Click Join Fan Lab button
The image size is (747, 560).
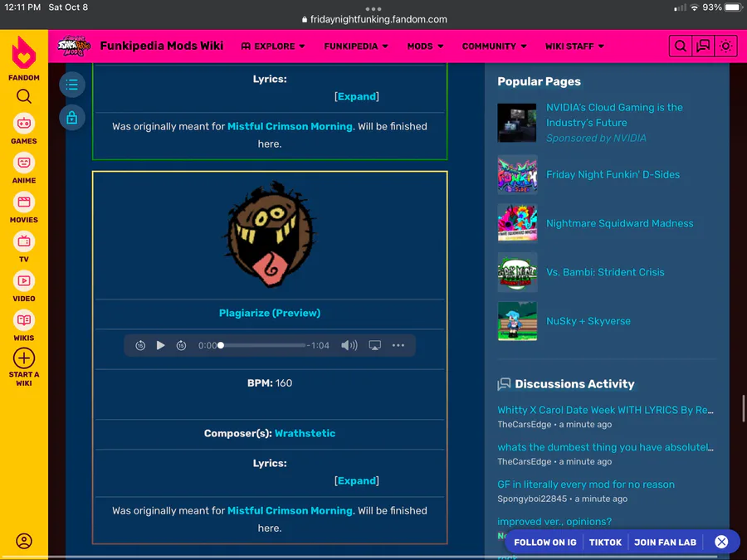click(x=665, y=543)
